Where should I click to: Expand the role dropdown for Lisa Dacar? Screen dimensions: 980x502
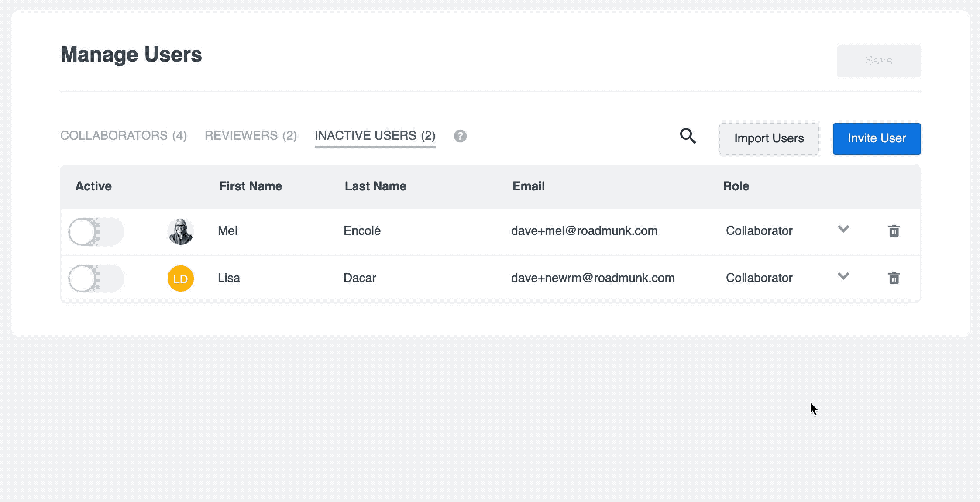pos(843,276)
